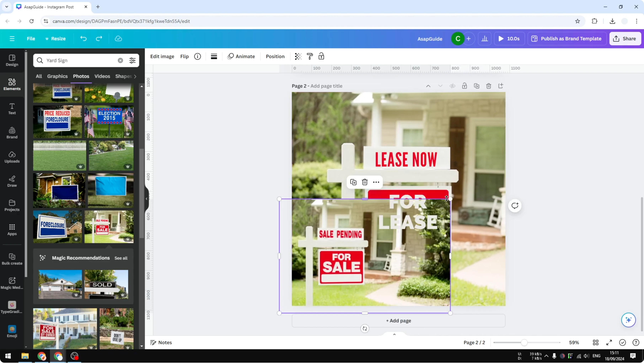Select the Photos tab
644x363 pixels.
click(x=81, y=76)
